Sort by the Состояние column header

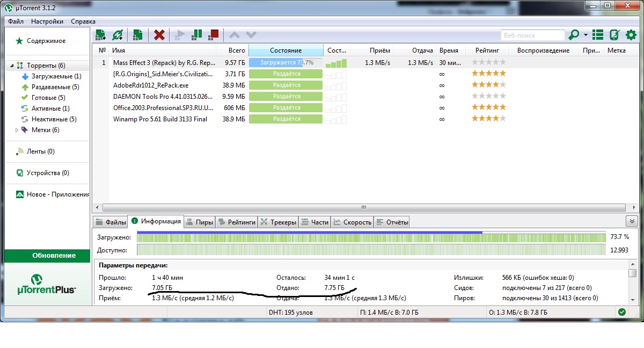click(286, 50)
